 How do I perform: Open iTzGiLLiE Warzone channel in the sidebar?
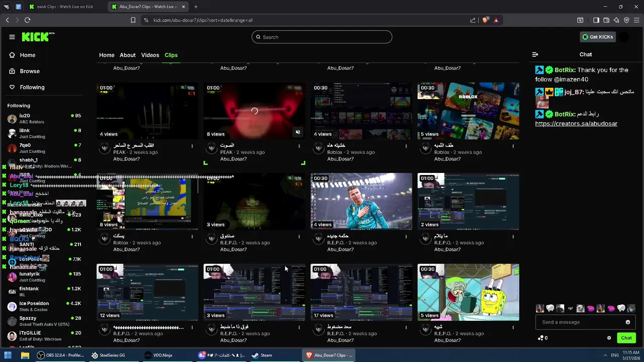(44, 335)
